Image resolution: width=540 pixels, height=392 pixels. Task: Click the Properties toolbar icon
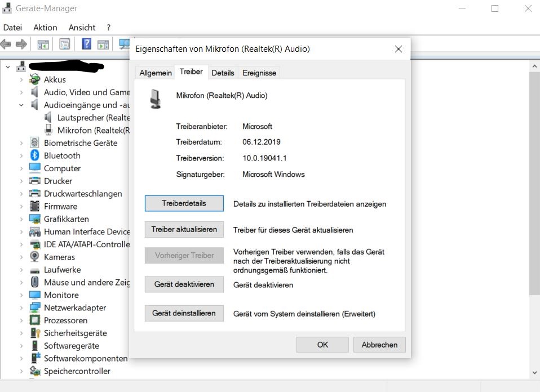tap(65, 44)
